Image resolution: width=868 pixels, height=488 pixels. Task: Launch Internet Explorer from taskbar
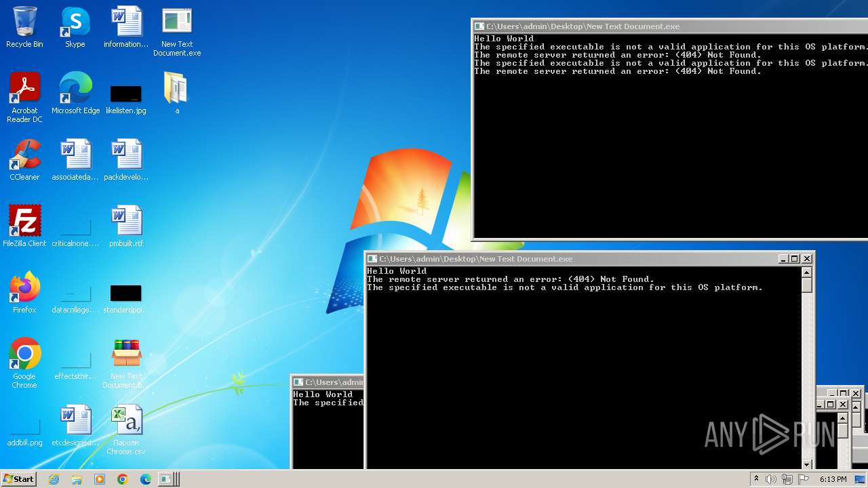54,479
